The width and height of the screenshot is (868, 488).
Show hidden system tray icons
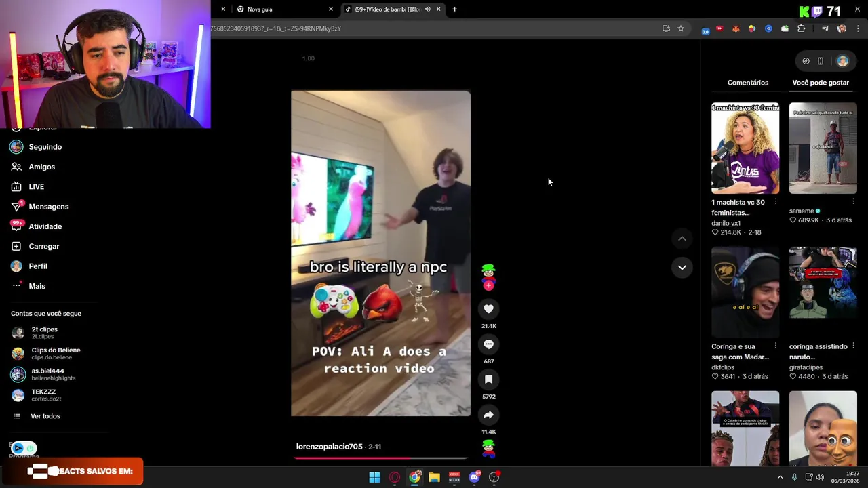(780, 478)
